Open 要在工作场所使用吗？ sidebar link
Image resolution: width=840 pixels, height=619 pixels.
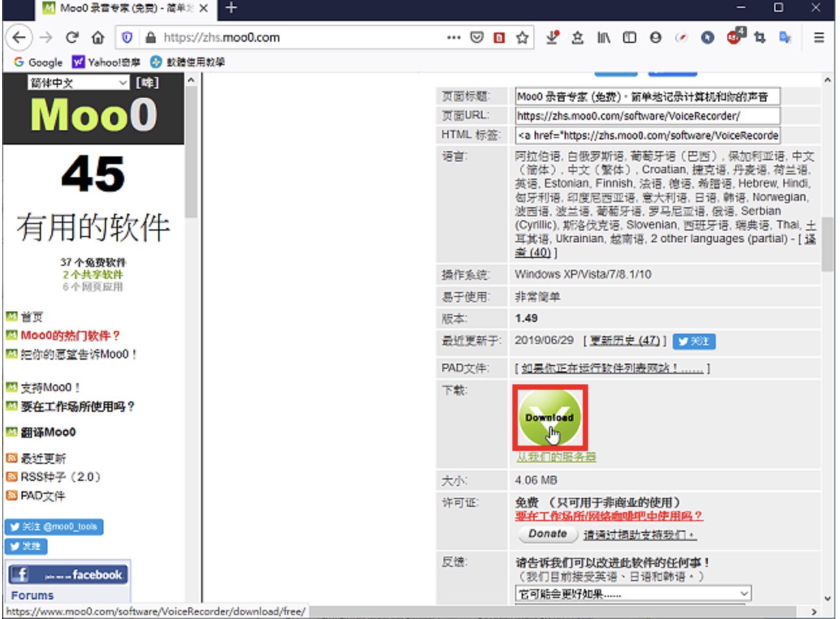[77, 407]
